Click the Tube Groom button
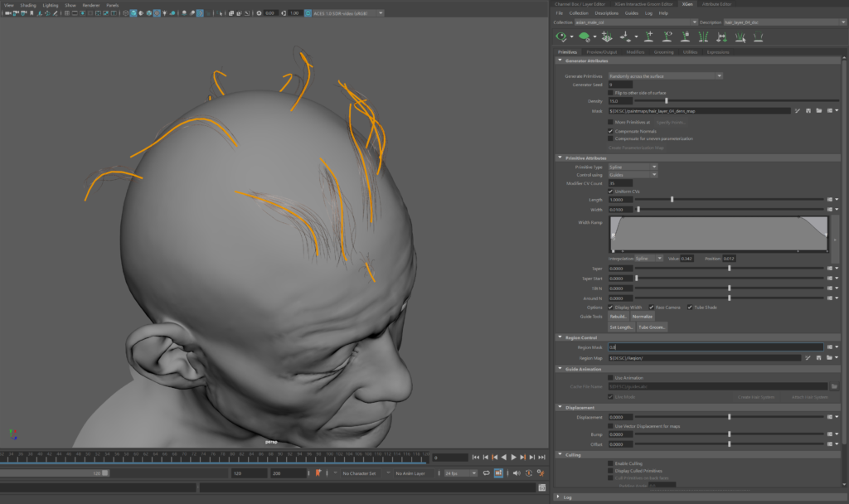 click(x=652, y=327)
